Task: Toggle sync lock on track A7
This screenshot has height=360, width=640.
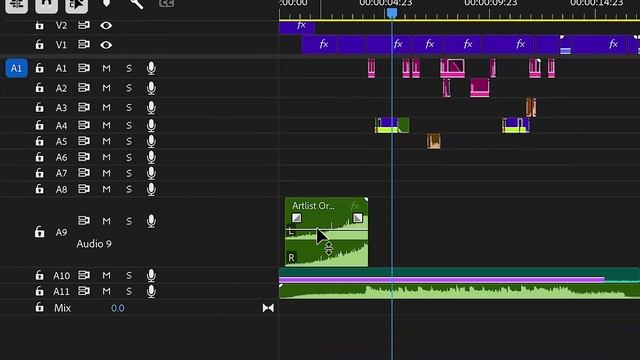Action: pos(84,173)
